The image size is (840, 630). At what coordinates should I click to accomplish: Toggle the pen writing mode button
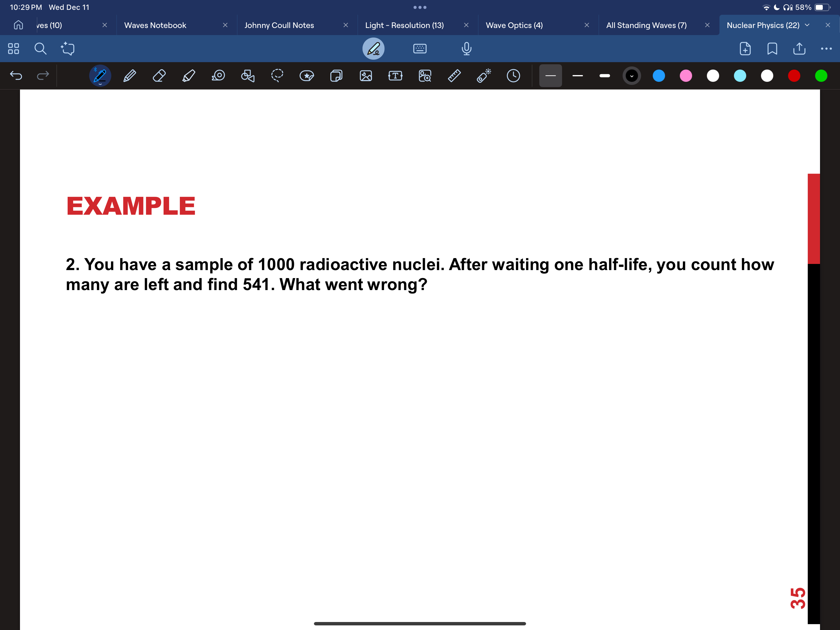pyautogui.click(x=373, y=49)
